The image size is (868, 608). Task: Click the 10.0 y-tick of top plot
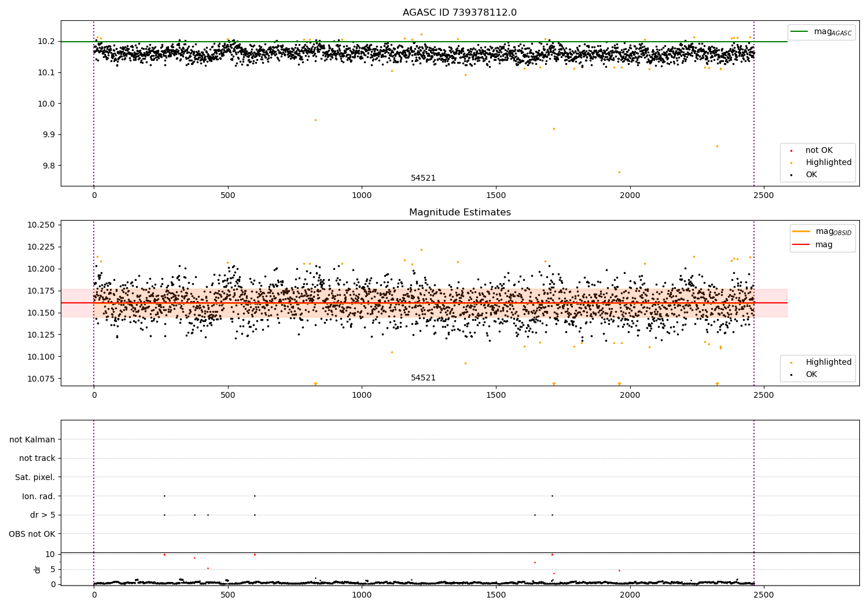[46, 104]
